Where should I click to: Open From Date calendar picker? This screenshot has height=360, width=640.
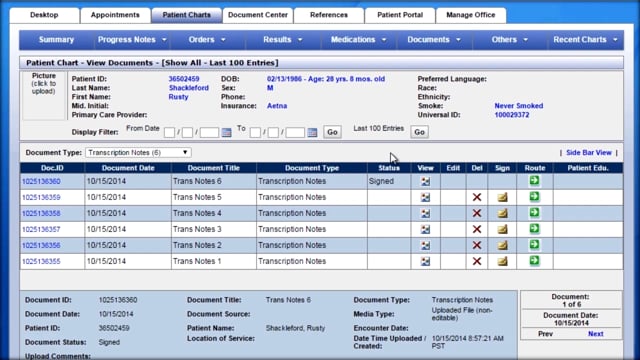click(x=227, y=132)
